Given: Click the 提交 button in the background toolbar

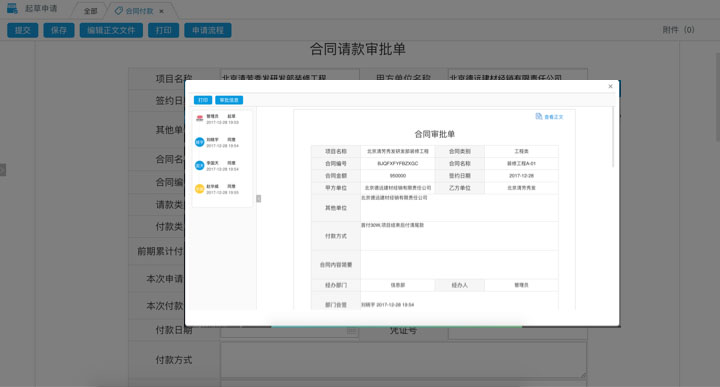Looking at the screenshot, I should coord(22,30).
